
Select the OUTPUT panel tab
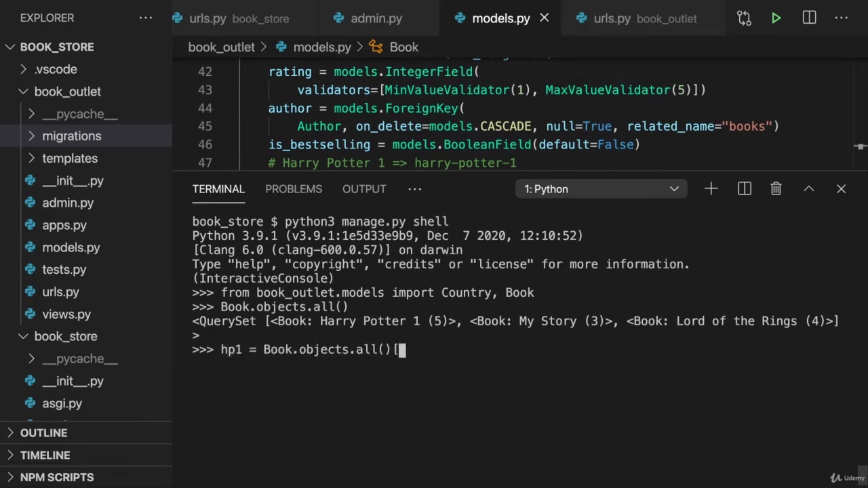[363, 189]
